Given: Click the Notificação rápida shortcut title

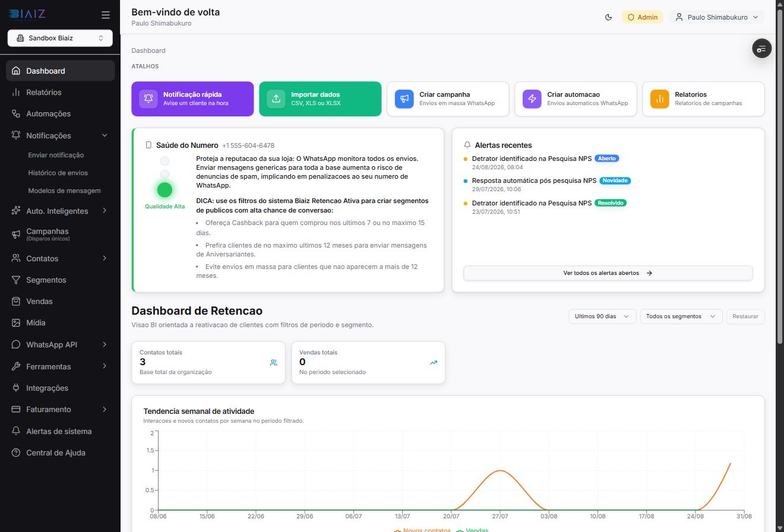Looking at the screenshot, I should [192, 94].
